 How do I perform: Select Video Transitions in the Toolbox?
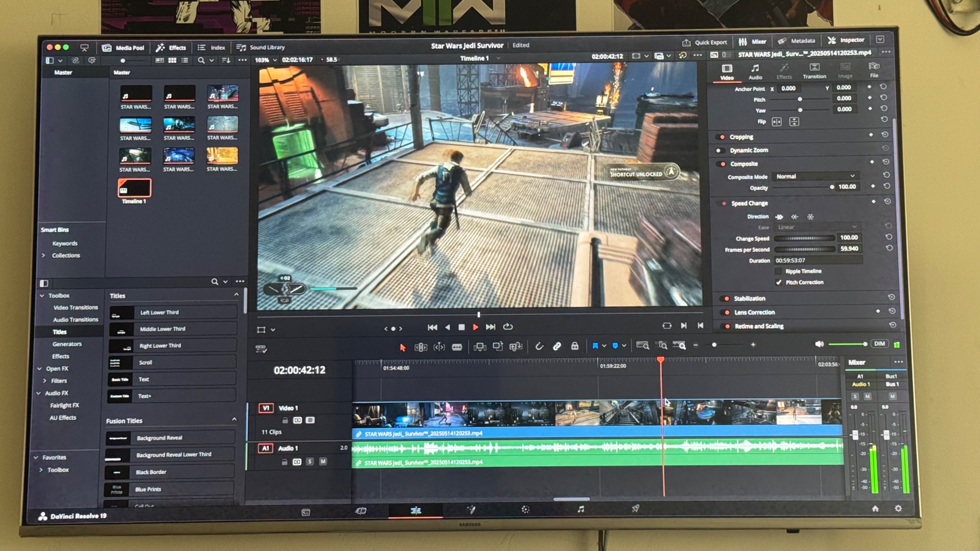pyautogui.click(x=76, y=307)
